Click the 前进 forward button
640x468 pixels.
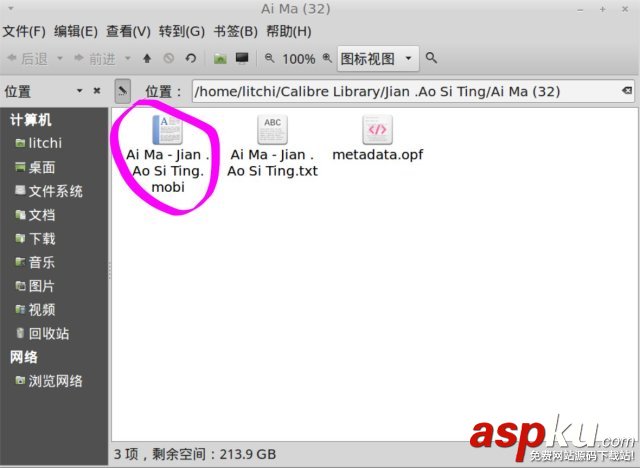95,59
